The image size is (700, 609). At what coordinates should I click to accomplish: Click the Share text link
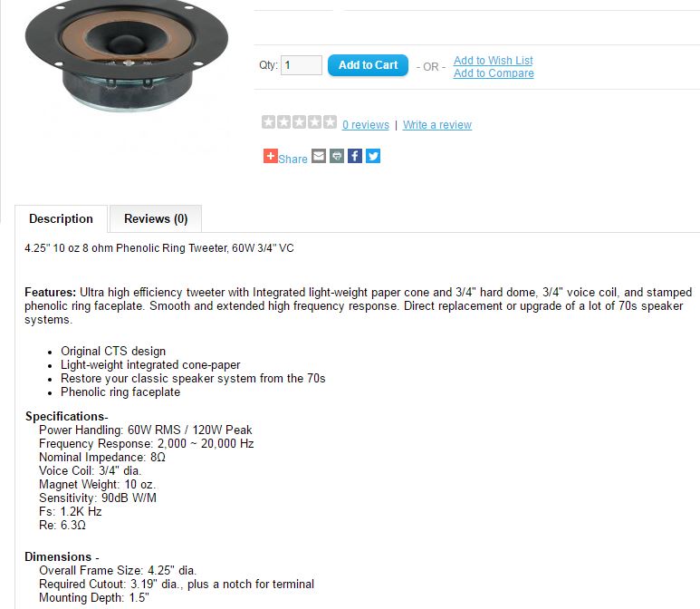pos(292,159)
